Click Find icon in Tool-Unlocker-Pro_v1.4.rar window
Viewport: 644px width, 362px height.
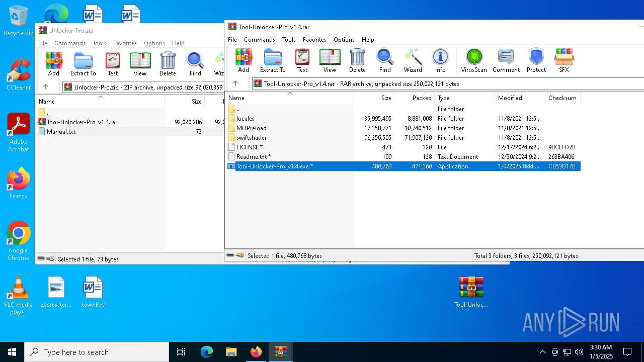click(385, 61)
